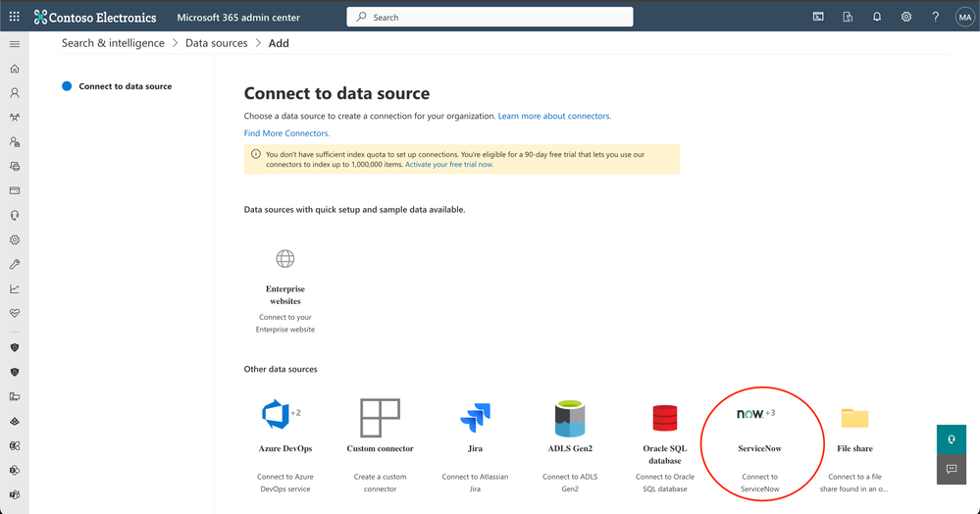This screenshot has height=514, width=980.
Task: Open notifications bell icon
Action: (x=877, y=17)
